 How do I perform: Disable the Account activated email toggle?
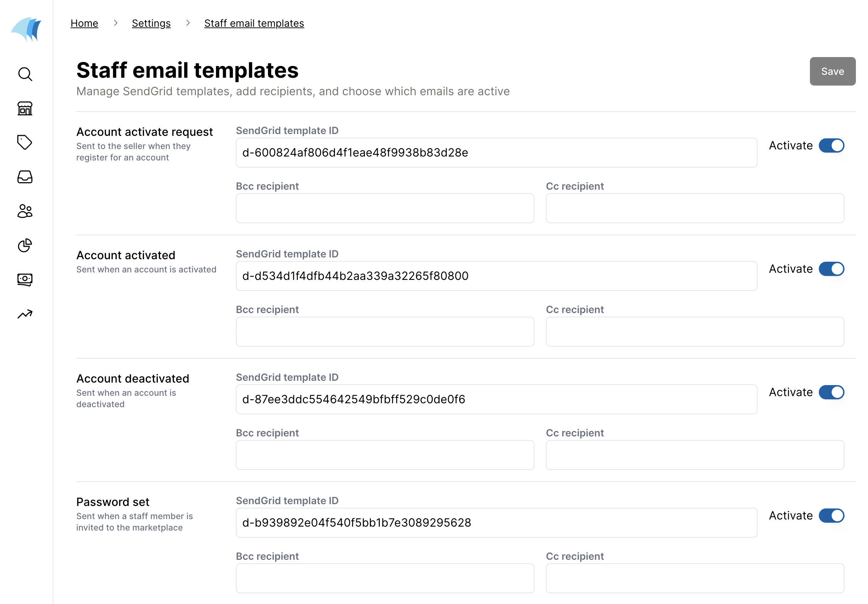[831, 269]
